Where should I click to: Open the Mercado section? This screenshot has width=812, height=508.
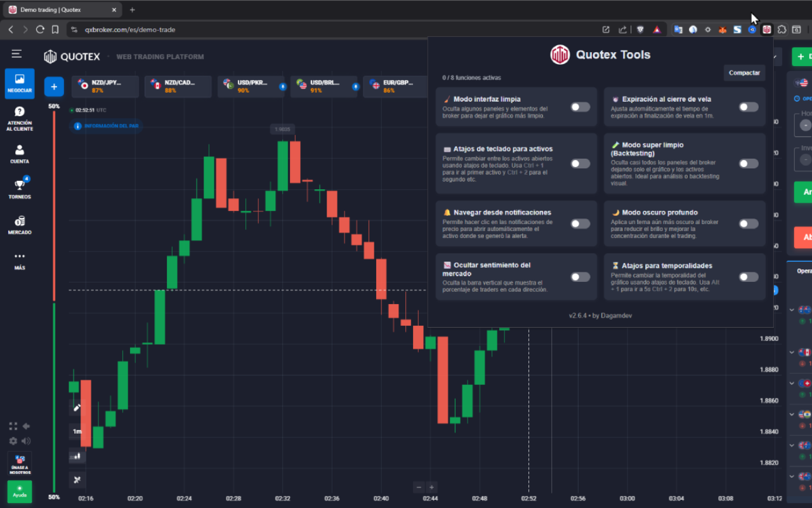coord(20,225)
